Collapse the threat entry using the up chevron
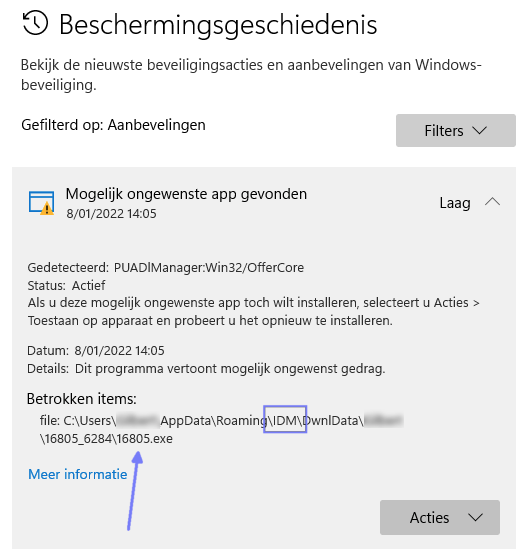The height and width of the screenshot is (549, 528). click(492, 202)
